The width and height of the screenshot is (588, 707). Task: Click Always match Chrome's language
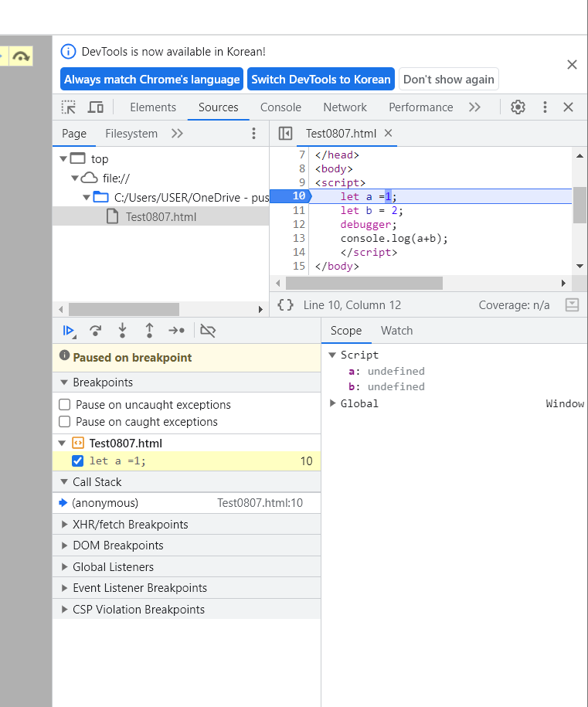tap(152, 80)
